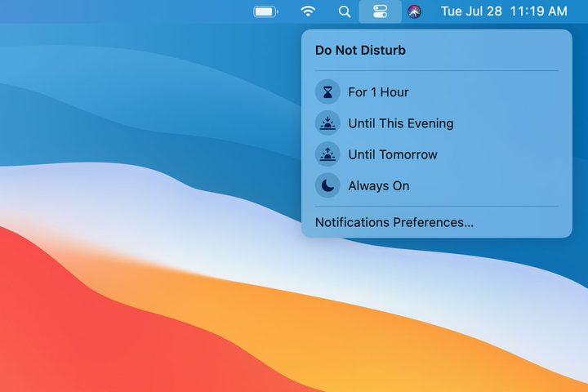Image resolution: width=588 pixels, height=392 pixels.
Task: Open Notifications Preferences…
Action: click(x=394, y=222)
